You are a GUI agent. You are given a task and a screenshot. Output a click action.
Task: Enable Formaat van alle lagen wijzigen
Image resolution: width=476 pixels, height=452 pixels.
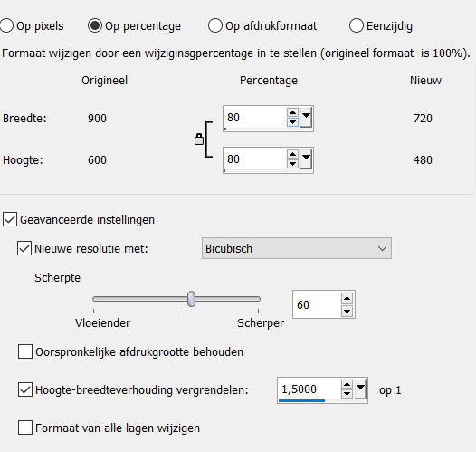(25, 428)
